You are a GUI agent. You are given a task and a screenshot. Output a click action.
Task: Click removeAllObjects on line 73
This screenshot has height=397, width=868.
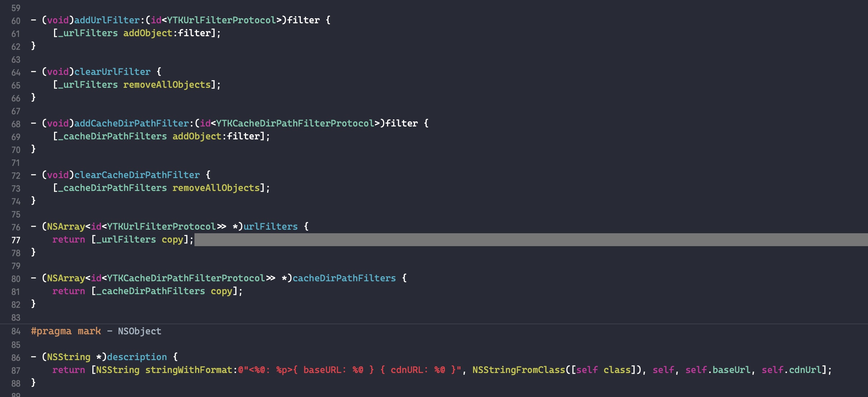click(216, 188)
